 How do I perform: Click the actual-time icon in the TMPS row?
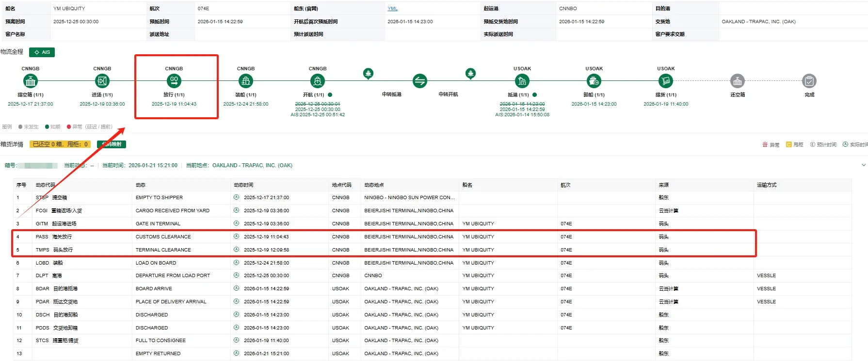[237, 250]
